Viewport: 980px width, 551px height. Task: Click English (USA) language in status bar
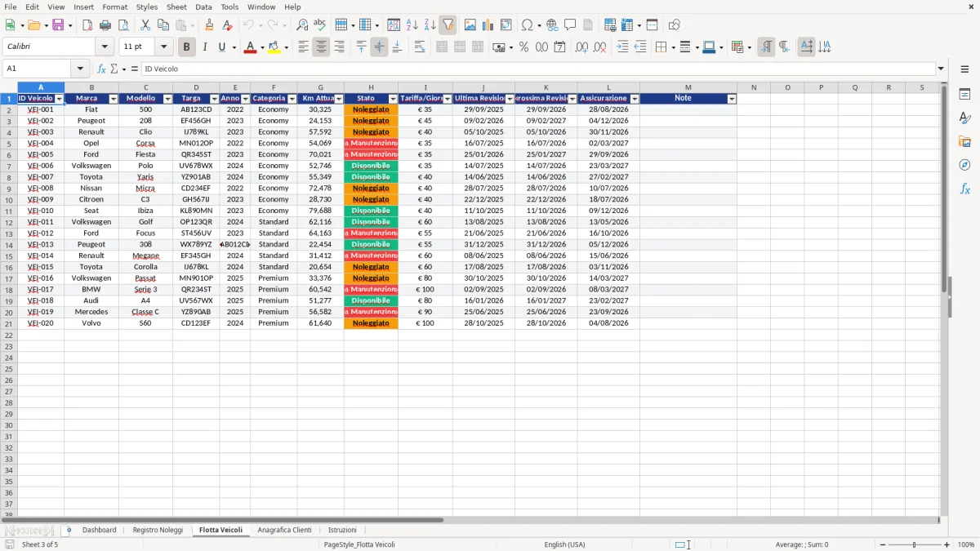[x=565, y=544]
